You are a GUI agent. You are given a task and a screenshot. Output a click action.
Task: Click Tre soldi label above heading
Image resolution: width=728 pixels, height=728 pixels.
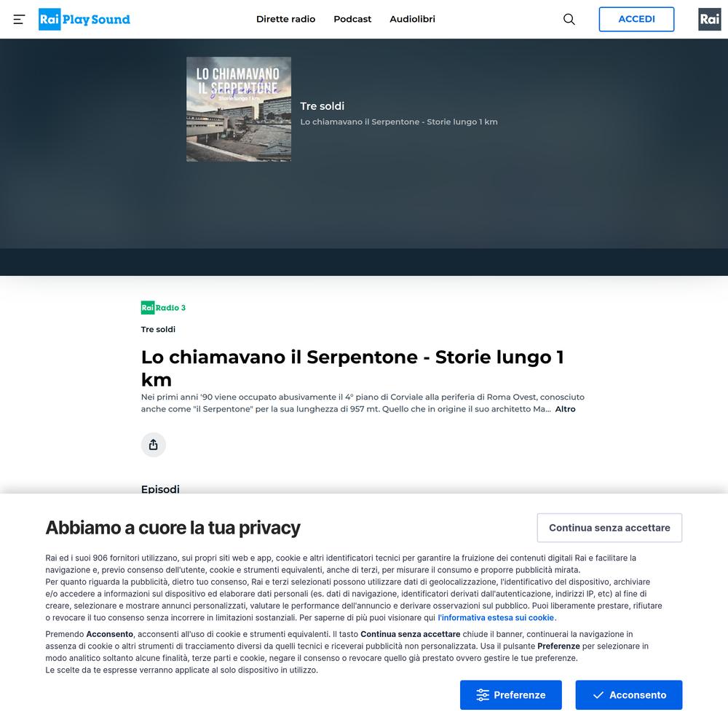[158, 329]
